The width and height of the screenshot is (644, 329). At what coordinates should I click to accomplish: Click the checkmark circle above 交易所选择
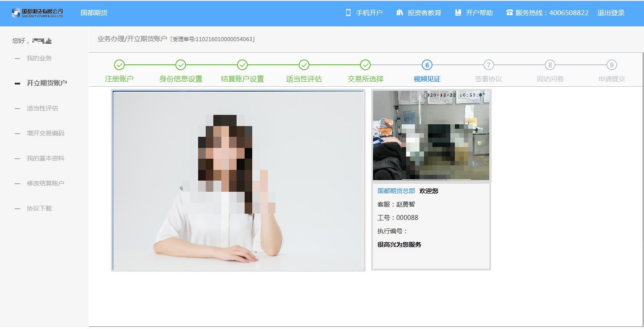[x=365, y=65]
